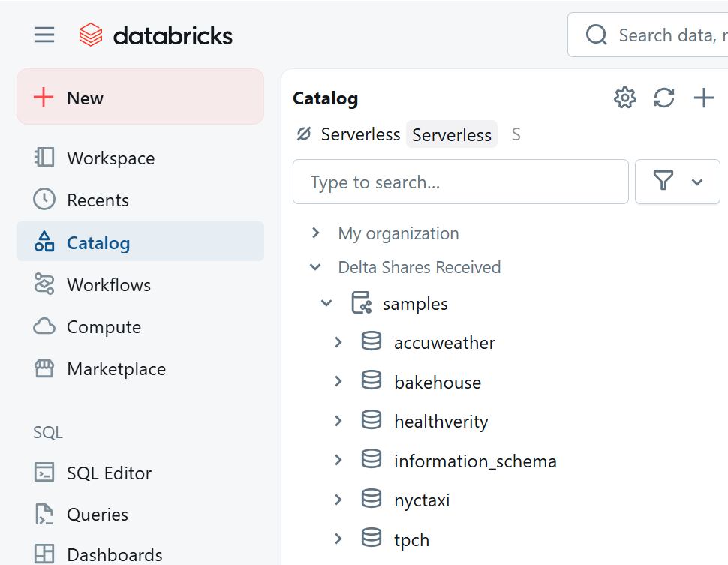Select the Serverless compute toggle
The height and width of the screenshot is (565, 728).
pos(451,134)
